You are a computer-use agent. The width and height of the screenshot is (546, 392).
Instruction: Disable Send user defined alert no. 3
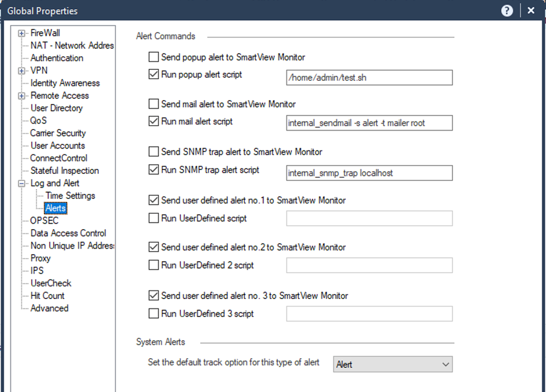[154, 296]
